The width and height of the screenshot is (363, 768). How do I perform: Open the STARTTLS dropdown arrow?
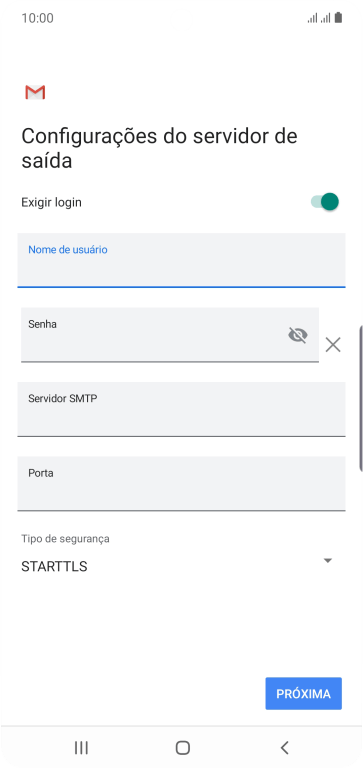pos(328,560)
